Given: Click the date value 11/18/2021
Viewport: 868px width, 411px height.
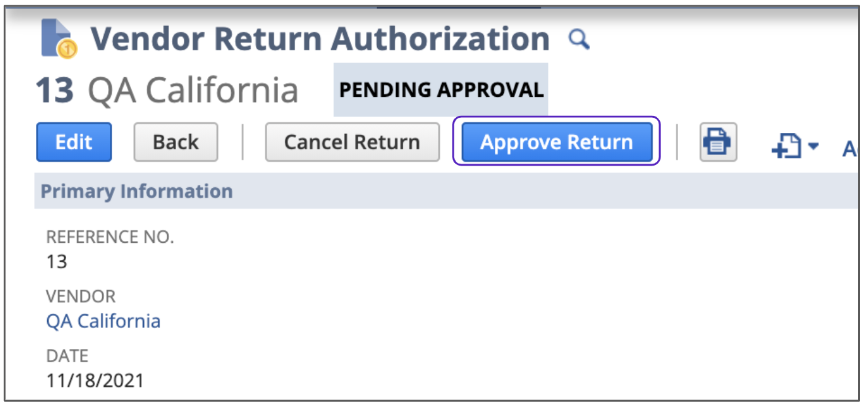Looking at the screenshot, I should click(95, 380).
